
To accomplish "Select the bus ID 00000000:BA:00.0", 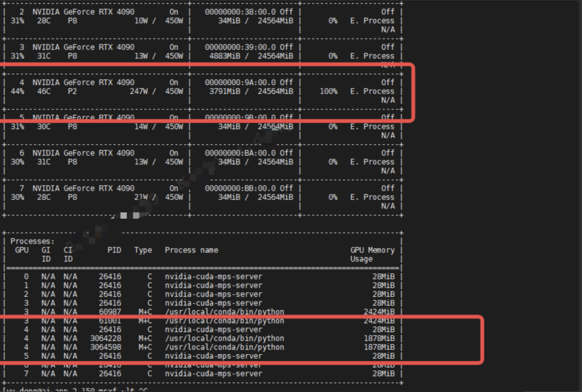I will point(240,153).
